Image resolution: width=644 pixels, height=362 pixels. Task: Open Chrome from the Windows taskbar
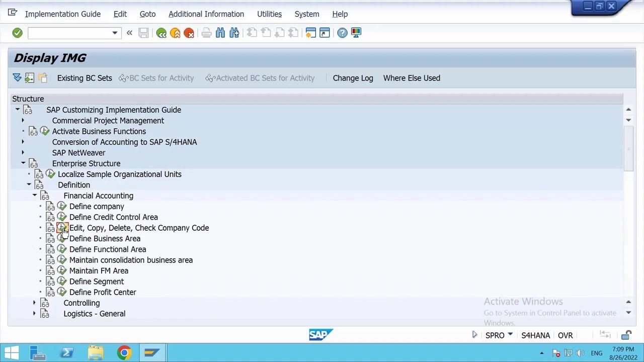tap(124, 353)
